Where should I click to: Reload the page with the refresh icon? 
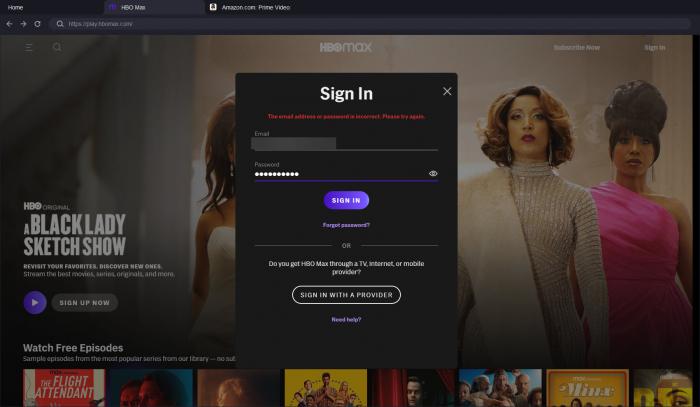[38, 24]
